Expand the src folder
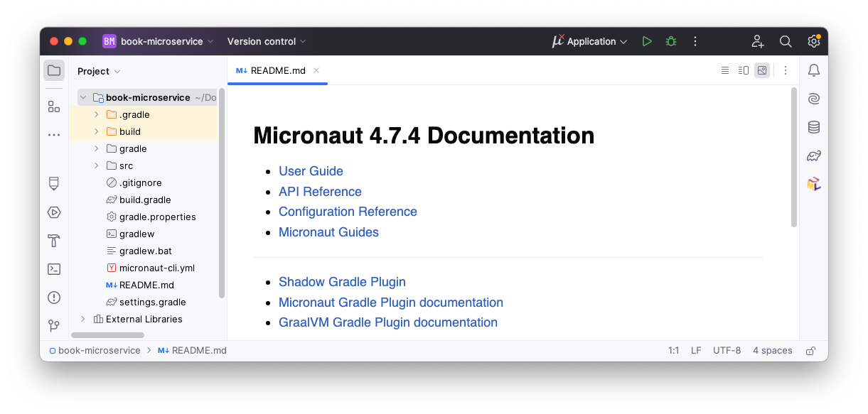This screenshot has width=868, height=414. click(97, 165)
